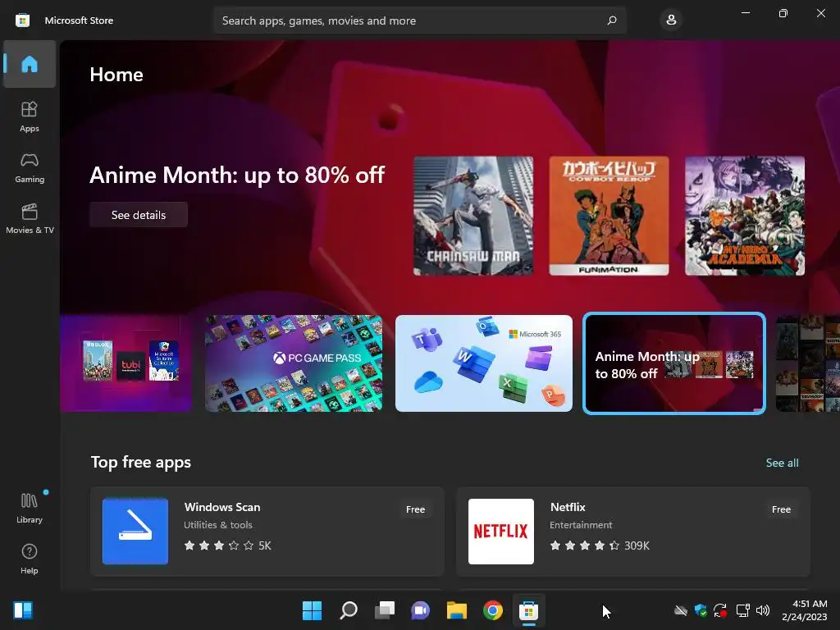Image resolution: width=840 pixels, height=630 pixels.
Task: Open the Library in the sidebar
Action: click(30, 508)
